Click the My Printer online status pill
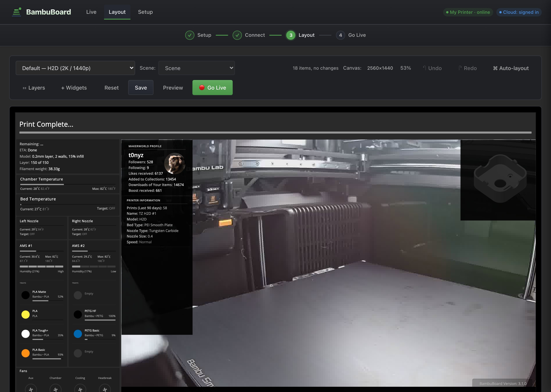Image resolution: width=551 pixels, height=392 pixels. coord(468,12)
